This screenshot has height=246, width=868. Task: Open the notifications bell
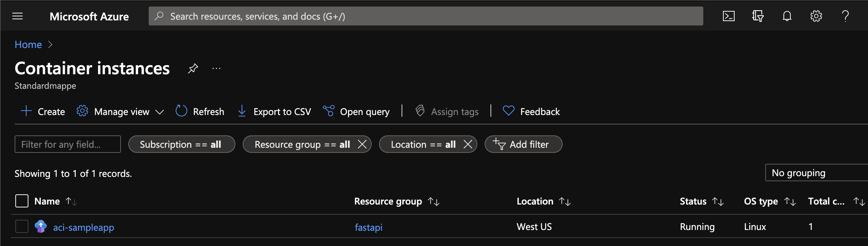pos(787,16)
